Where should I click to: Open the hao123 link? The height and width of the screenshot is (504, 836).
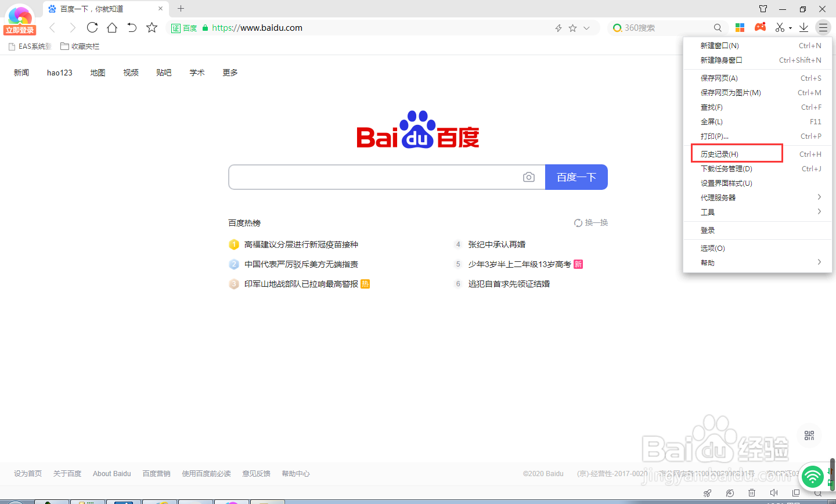click(x=59, y=72)
